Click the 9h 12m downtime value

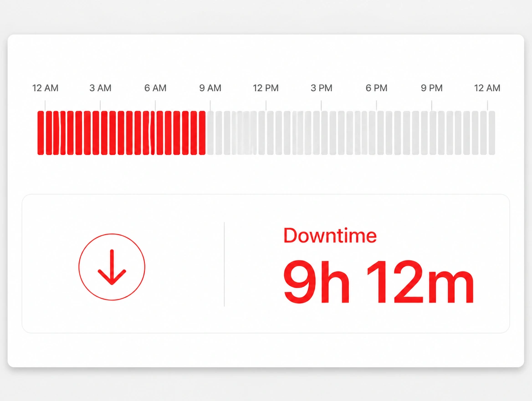click(379, 282)
